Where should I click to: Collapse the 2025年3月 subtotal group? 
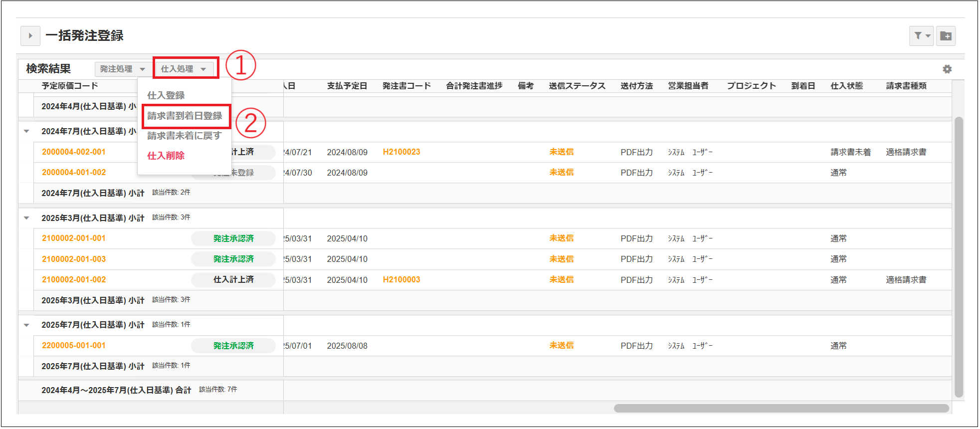click(26, 218)
